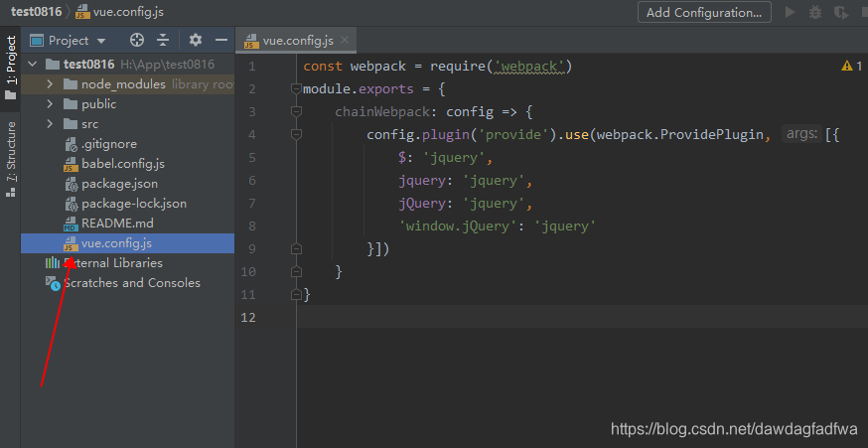Fold chainWebpack block at line 3
Viewport: 868px width, 448px height.
coord(296,112)
